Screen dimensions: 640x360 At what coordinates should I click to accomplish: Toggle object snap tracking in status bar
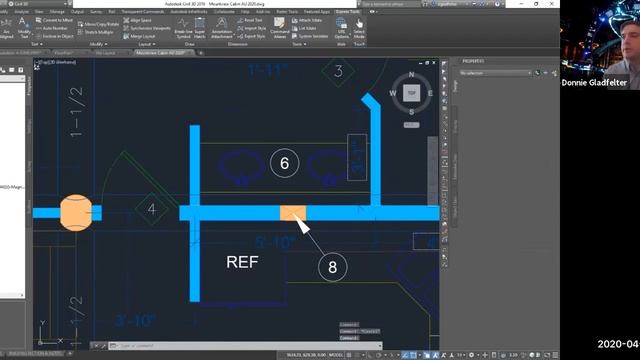pyautogui.click(x=404, y=355)
